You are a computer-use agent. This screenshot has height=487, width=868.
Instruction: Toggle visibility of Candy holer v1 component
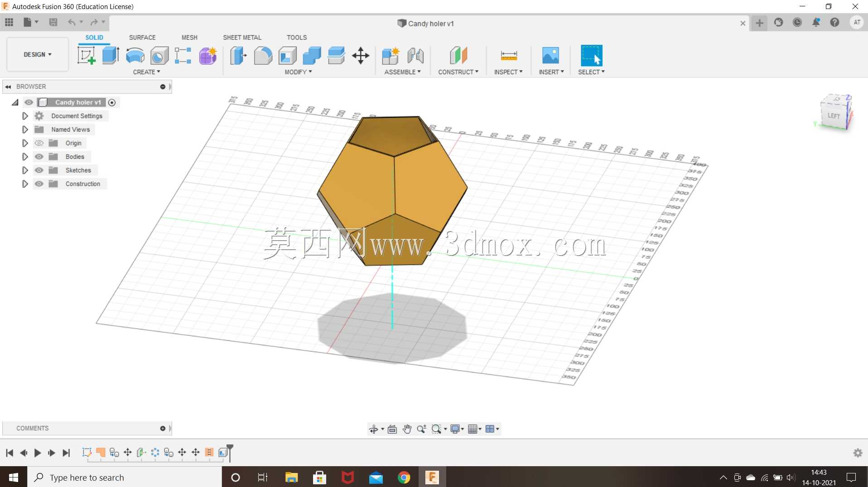click(29, 102)
